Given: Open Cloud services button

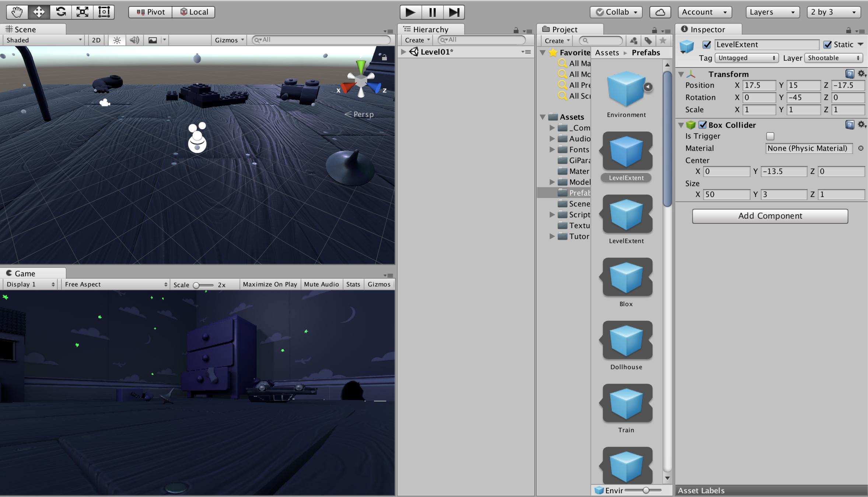Looking at the screenshot, I should coord(660,12).
